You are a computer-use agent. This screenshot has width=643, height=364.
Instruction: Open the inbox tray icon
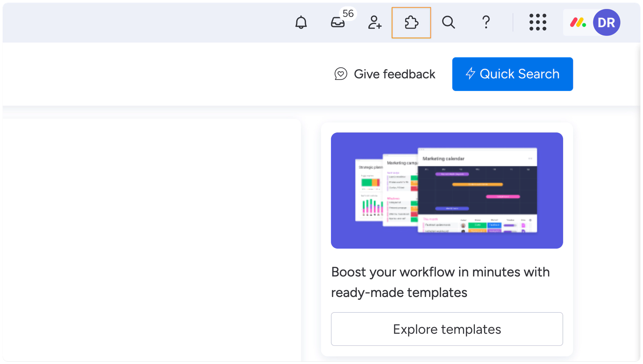pyautogui.click(x=337, y=23)
